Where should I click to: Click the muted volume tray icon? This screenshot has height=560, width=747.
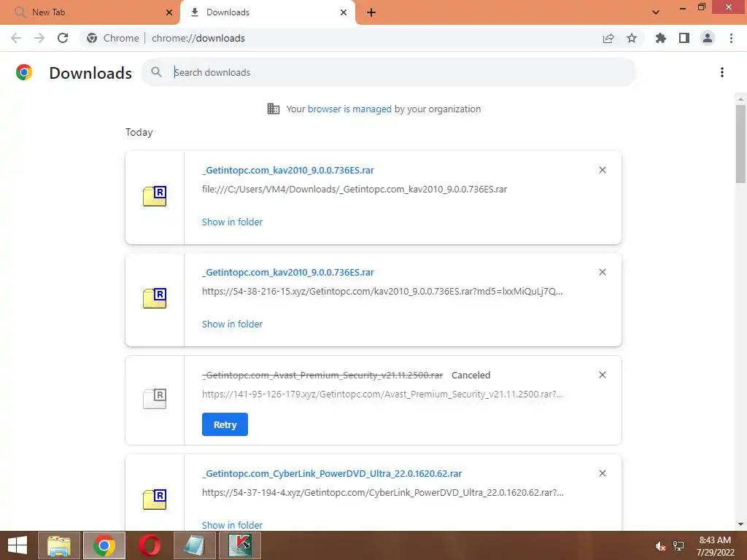(660, 546)
